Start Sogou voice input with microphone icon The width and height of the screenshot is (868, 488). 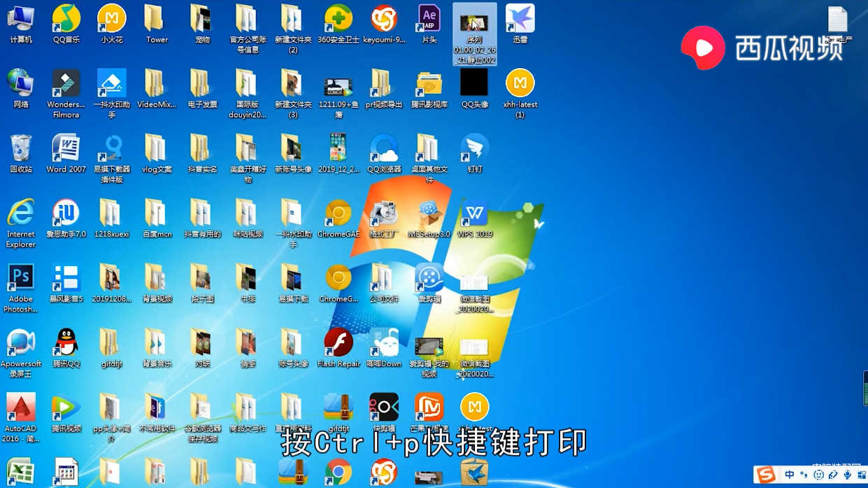click(848, 475)
